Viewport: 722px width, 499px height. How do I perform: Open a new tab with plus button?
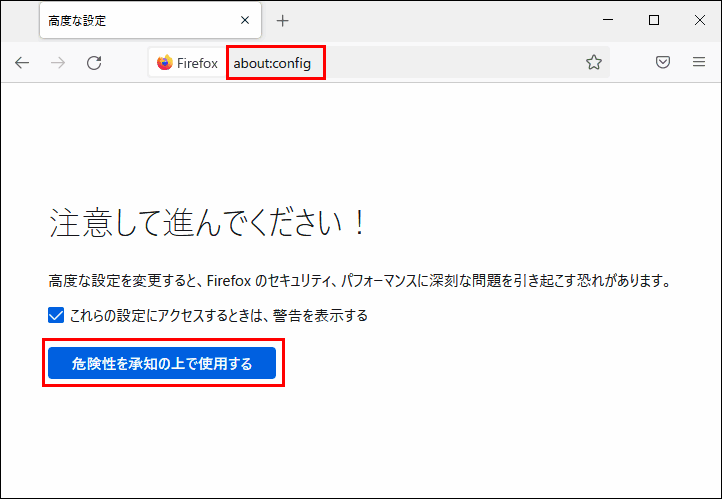pyautogui.click(x=282, y=21)
